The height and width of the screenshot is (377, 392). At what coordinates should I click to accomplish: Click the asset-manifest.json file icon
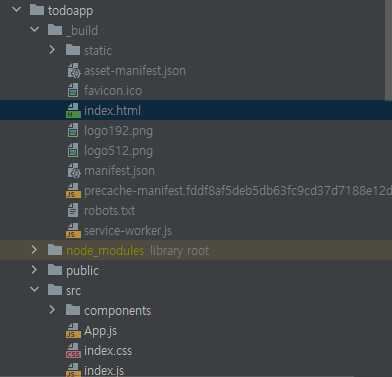point(74,70)
